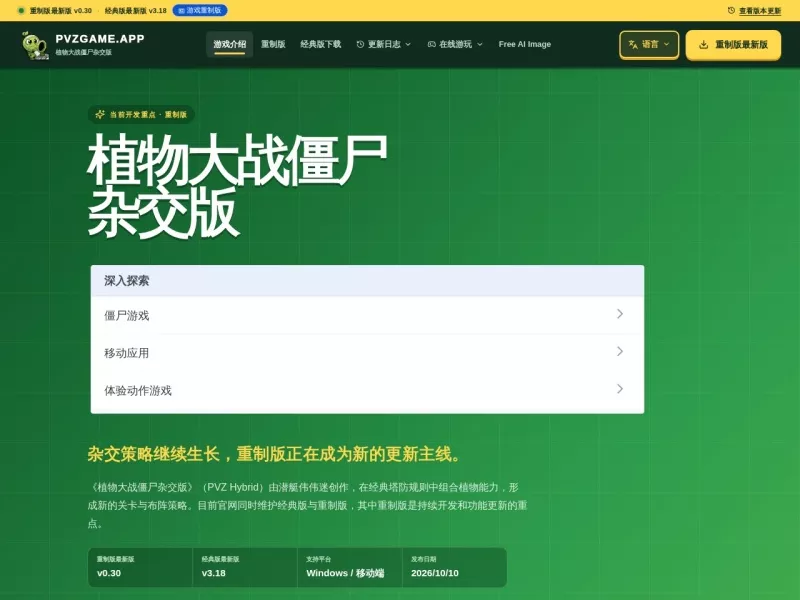800x600 pixels.
Task: Click the download icon in 重制版最新版 button
Action: pos(704,44)
